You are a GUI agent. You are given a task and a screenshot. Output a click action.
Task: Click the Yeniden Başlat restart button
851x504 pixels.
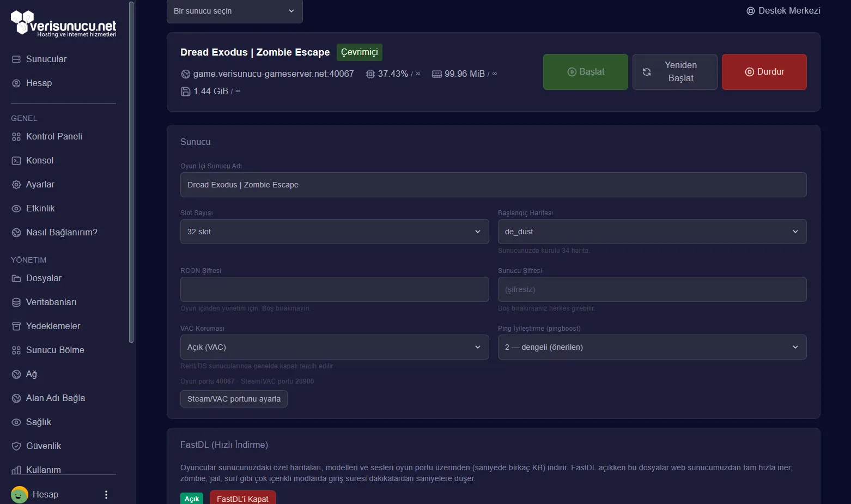click(675, 72)
